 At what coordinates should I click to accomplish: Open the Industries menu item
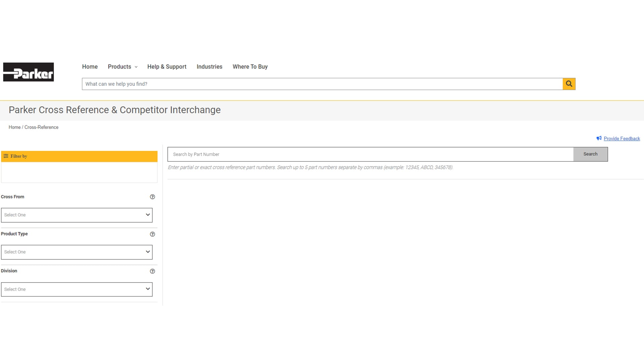click(209, 67)
